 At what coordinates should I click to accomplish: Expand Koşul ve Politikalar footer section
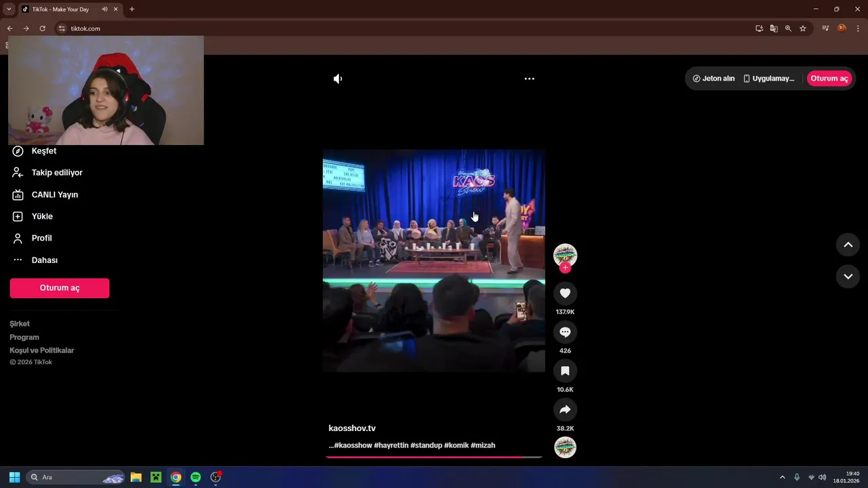click(42, 350)
